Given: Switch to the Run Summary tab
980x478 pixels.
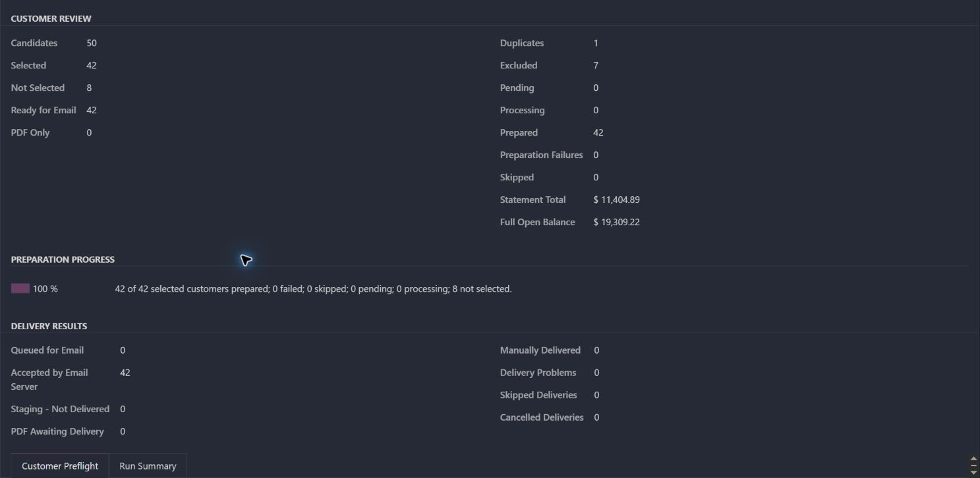Looking at the screenshot, I should [148, 465].
